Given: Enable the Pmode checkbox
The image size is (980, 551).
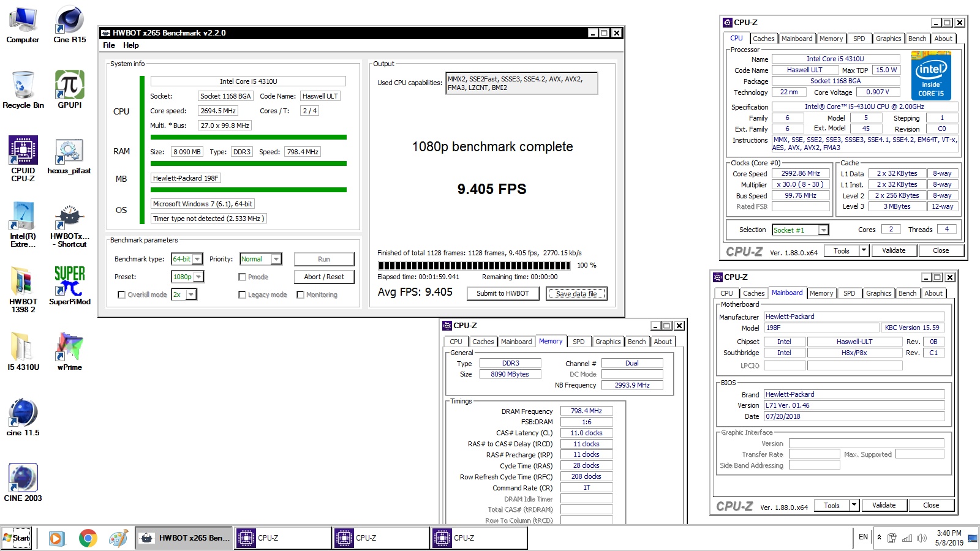Looking at the screenshot, I should pos(242,277).
